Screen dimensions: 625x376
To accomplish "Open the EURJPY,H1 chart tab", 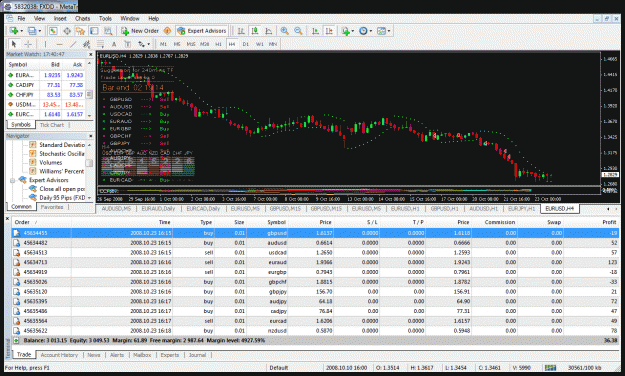I will click(522, 209).
